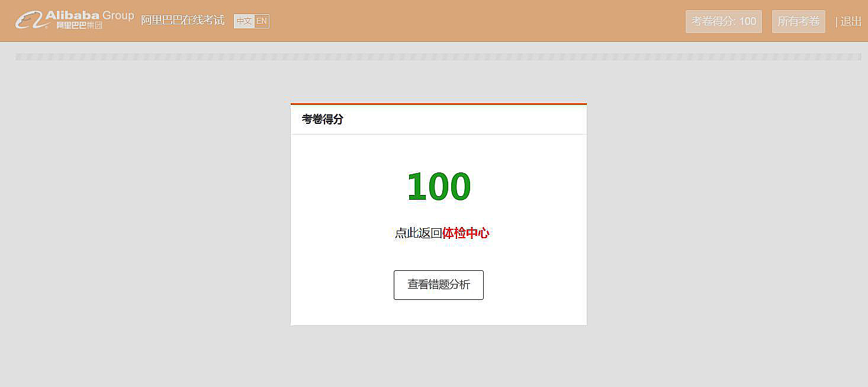Log out using the 退出 link
The height and width of the screenshot is (387, 868).
click(x=851, y=21)
